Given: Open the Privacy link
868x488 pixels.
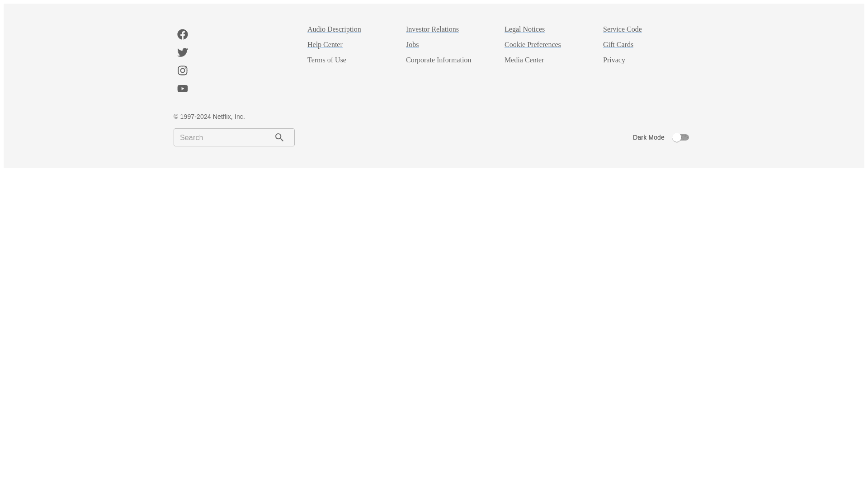Looking at the screenshot, I should 613,60.
